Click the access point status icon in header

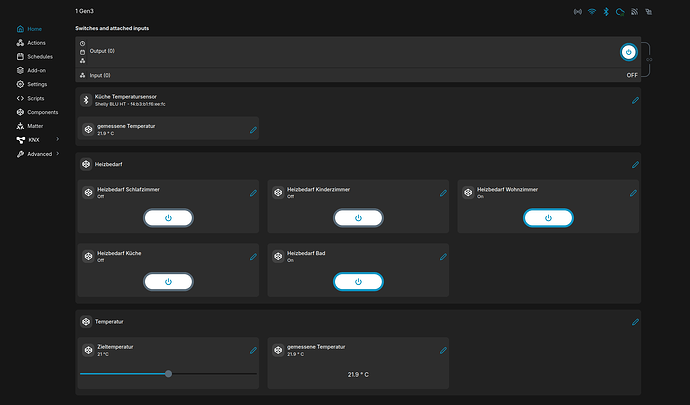coord(577,12)
